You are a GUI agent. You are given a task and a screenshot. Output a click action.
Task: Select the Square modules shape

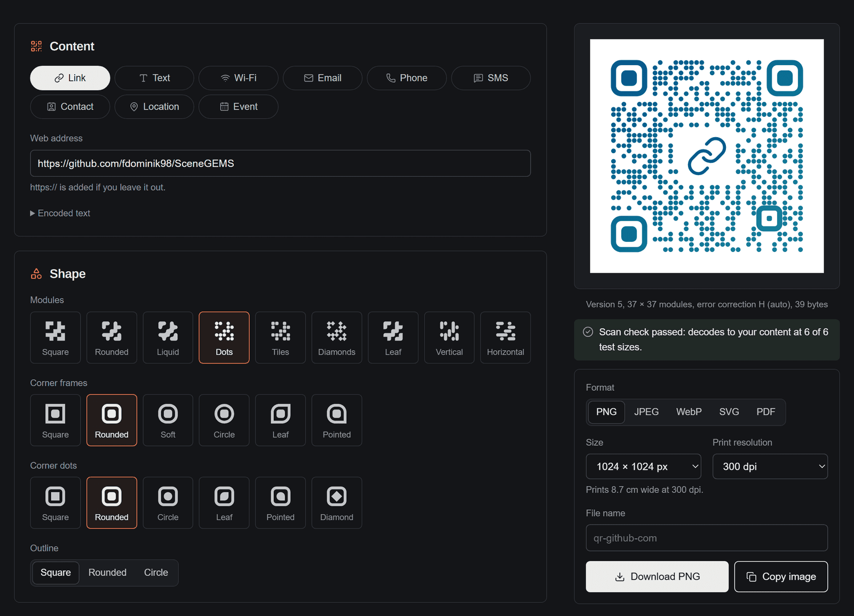56,337
